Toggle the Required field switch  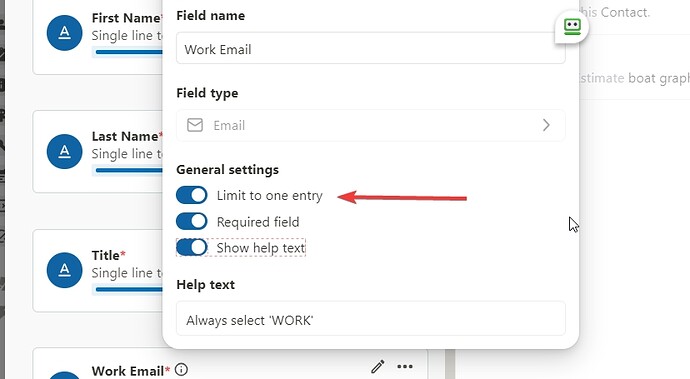pyautogui.click(x=191, y=221)
